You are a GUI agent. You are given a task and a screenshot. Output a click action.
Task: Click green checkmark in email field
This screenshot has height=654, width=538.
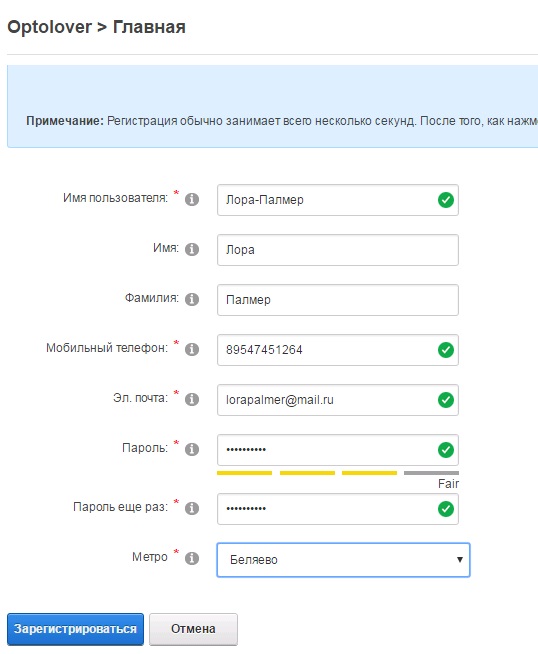pos(445,400)
